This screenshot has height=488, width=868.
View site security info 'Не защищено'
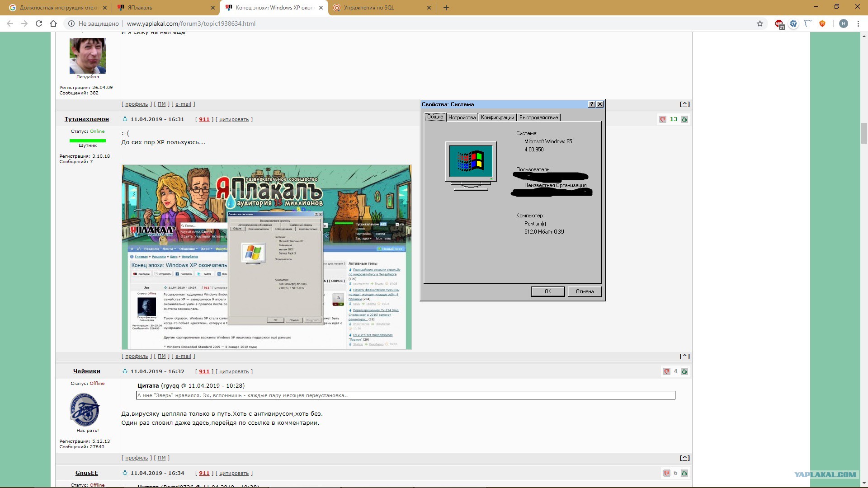(94, 23)
